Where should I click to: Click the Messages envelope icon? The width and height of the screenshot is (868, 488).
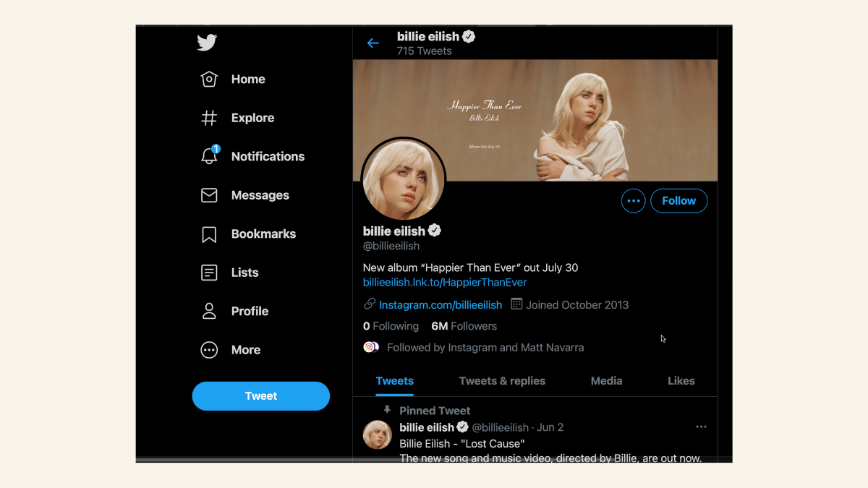tap(209, 195)
